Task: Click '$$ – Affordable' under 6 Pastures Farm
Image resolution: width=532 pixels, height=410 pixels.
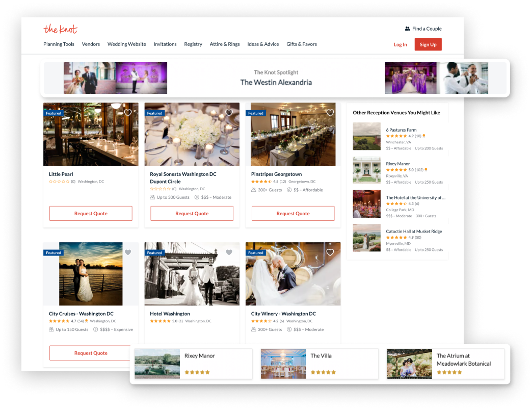Action: click(398, 148)
